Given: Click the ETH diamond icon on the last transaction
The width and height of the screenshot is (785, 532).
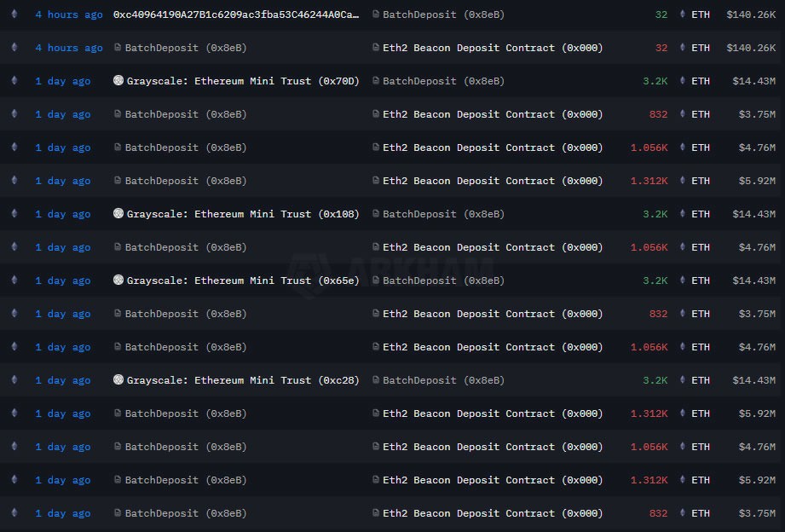Looking at the screenshot, I should point(682,513).
